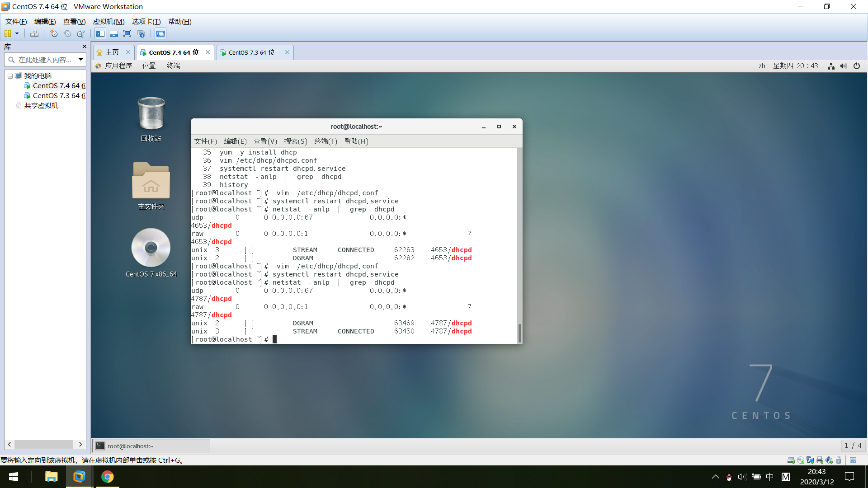Click 应用程序 in the guest top bar
Image resolution: width=868 pixels, height=488 pixels.
click(x=119, y=66)
